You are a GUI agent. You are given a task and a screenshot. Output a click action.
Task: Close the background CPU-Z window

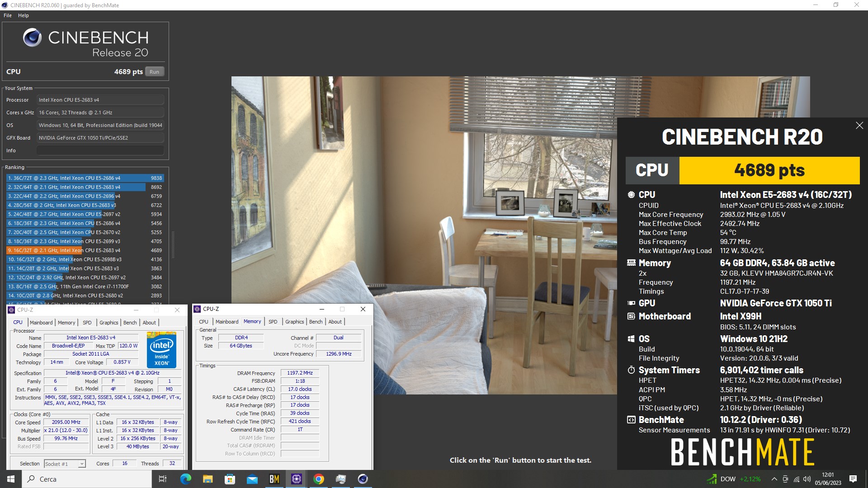point(177,310)
